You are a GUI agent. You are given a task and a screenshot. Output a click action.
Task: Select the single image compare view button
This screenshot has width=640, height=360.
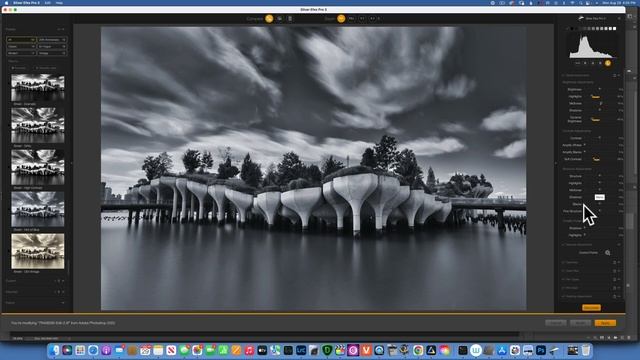pyautogui.click(x=269, y=18)
